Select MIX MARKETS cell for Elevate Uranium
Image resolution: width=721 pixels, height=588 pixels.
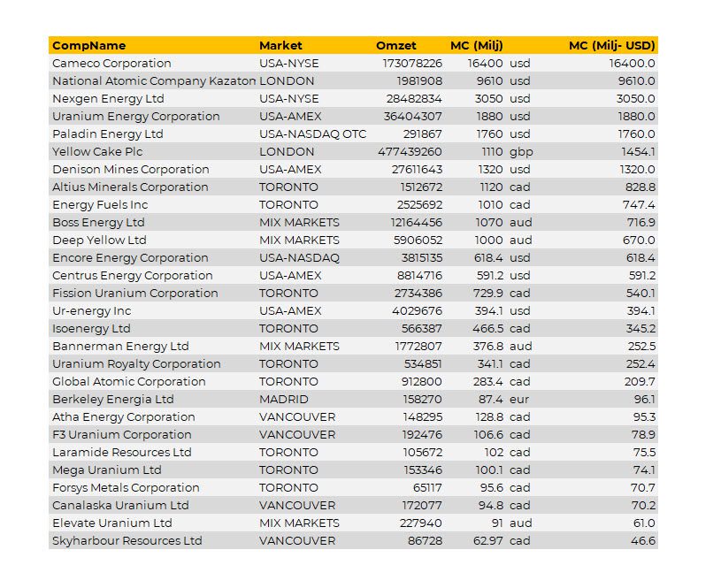[x=299, y=523]
